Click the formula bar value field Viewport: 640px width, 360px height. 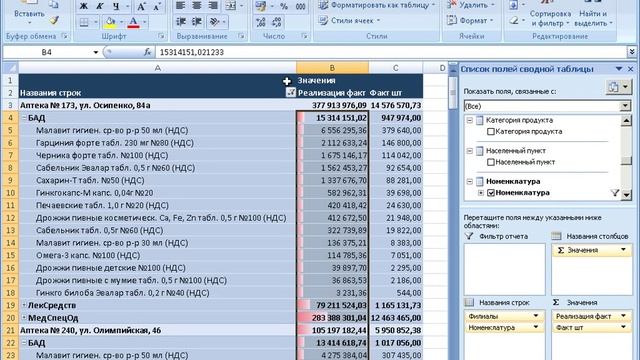tap(391, 52)
